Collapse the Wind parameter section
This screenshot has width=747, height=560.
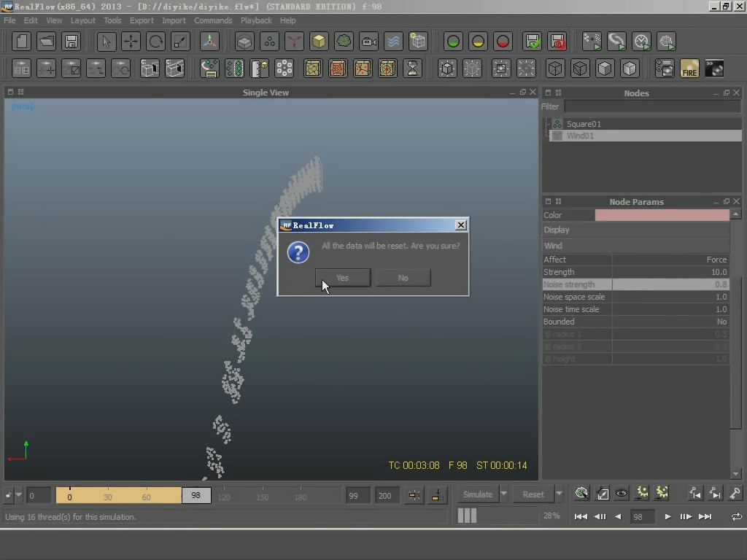coord(635,246)
